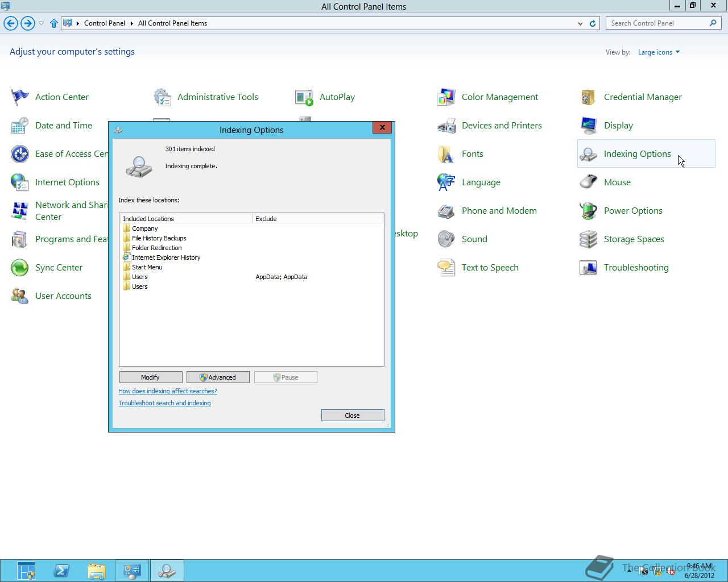Refresh the address bar
728x582 pixels.
[593, 23]
